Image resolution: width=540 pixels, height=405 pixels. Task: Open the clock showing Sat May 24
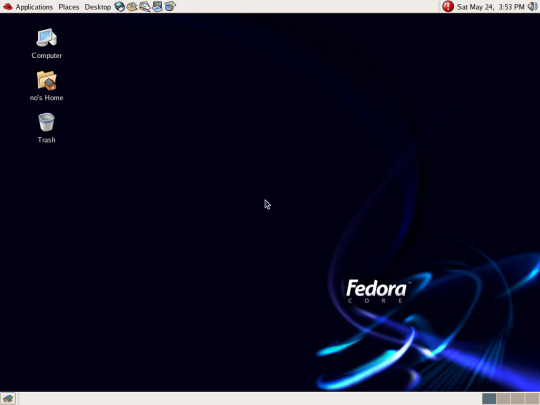(x=490, y=7)
